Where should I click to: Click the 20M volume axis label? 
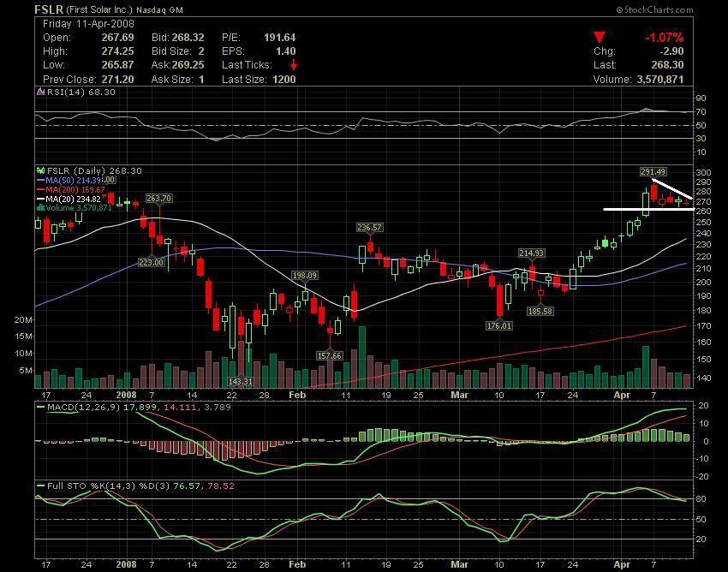pos(23,320)
